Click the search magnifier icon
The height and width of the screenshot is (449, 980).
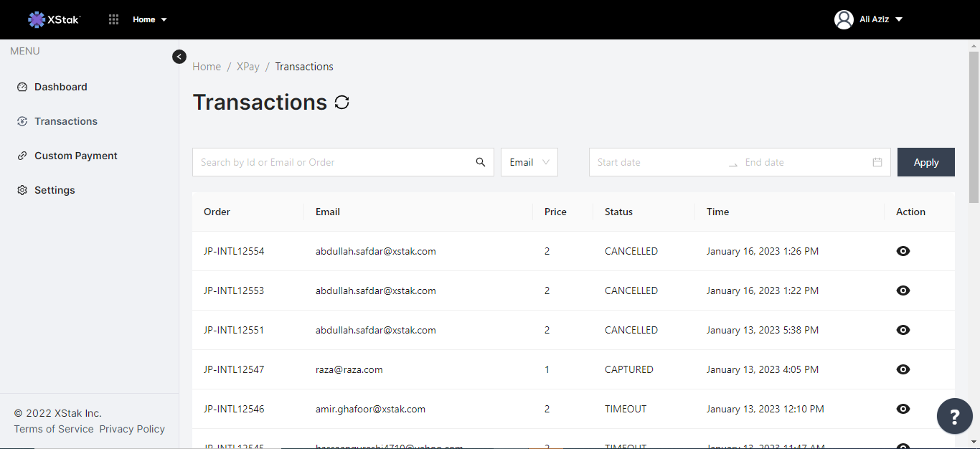480,162
